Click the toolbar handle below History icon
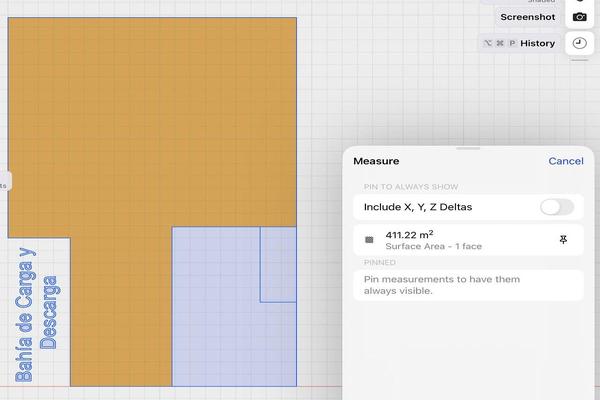 [579, 60]
